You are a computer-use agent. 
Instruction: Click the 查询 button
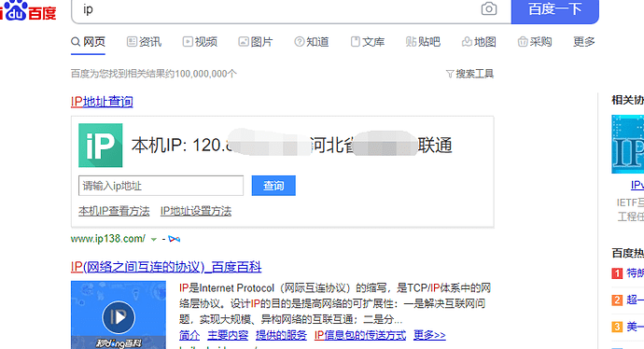[x=273, y=186]
